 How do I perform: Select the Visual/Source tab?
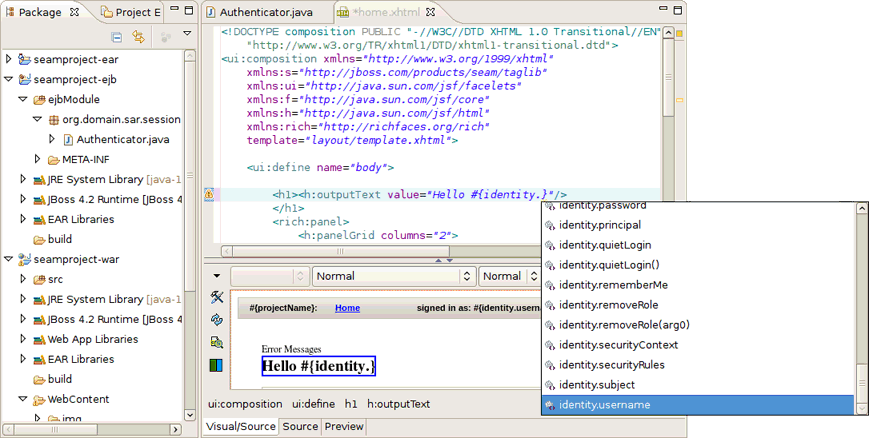(241, 426)
